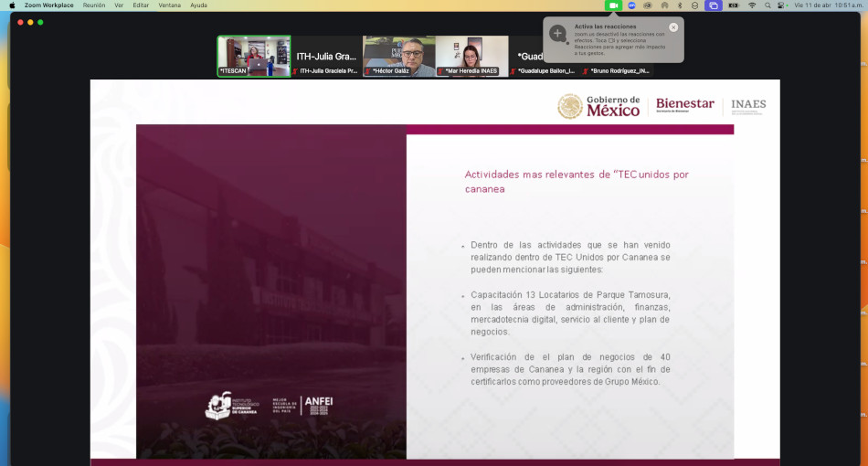Click the reactions plus bubble icon
This screenshot has height=466, width=868.
(x=557, y=34)
